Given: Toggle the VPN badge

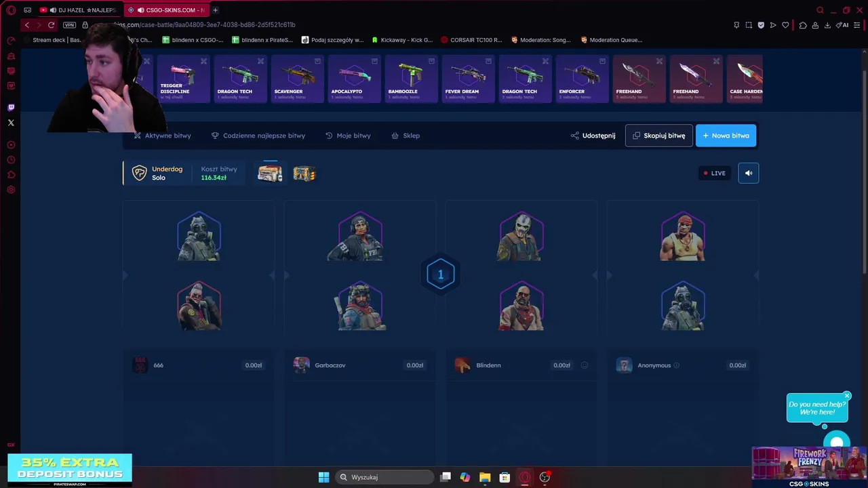Looking at the screenshot, I should tap(69, 25).
